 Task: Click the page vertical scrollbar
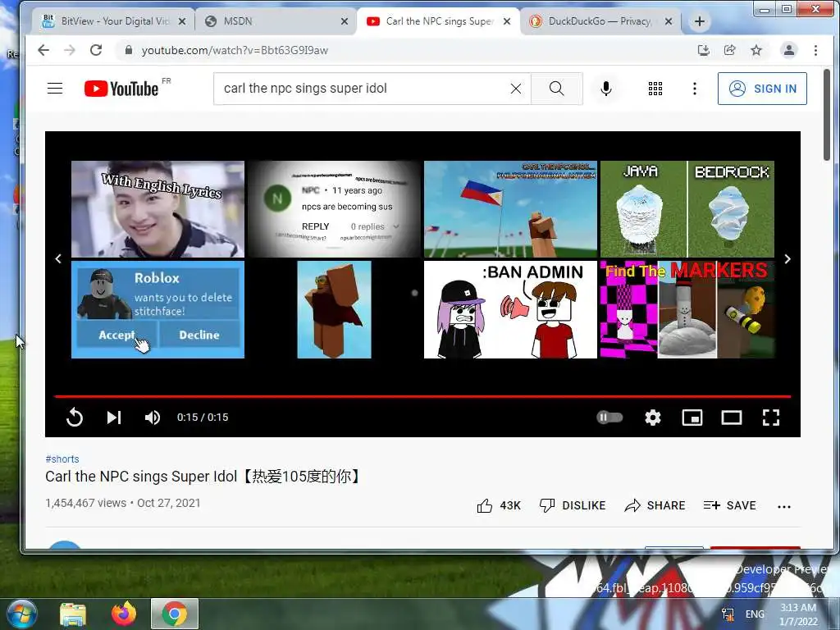click(827, 115)
